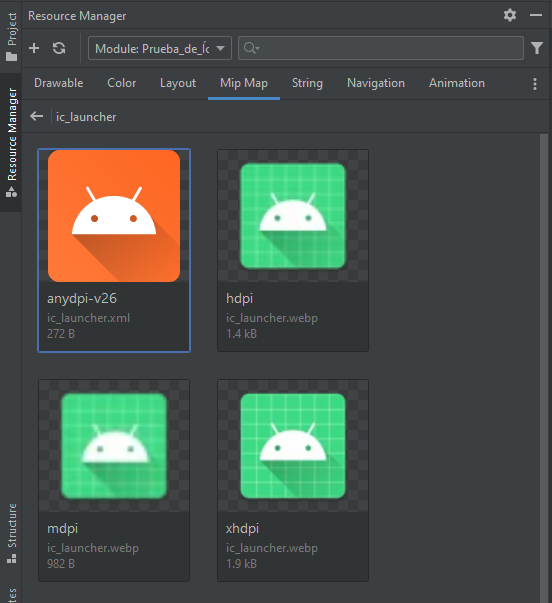Click the 1.4 kB size label
The width and height of the screenshot is (552, 603).
pyautogui.click(x=241, y=334)
